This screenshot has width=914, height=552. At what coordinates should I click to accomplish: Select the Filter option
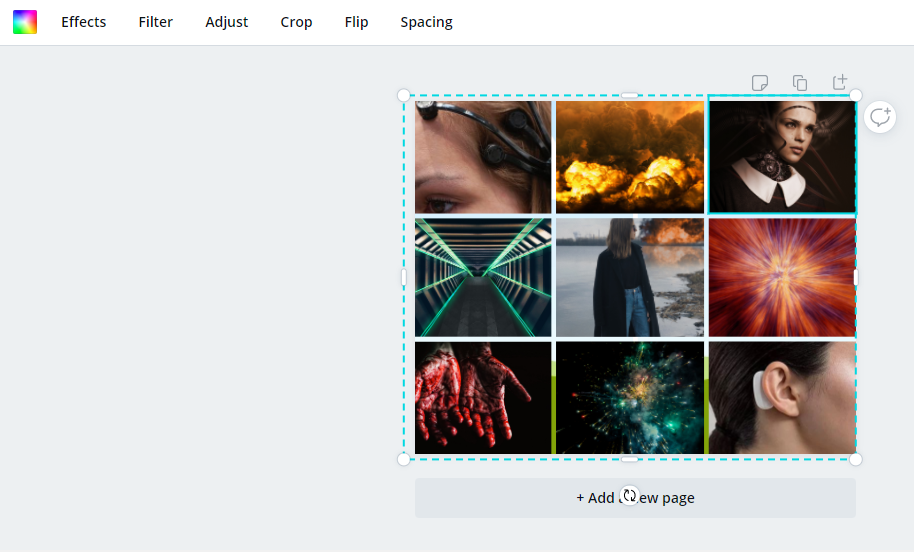155,22
